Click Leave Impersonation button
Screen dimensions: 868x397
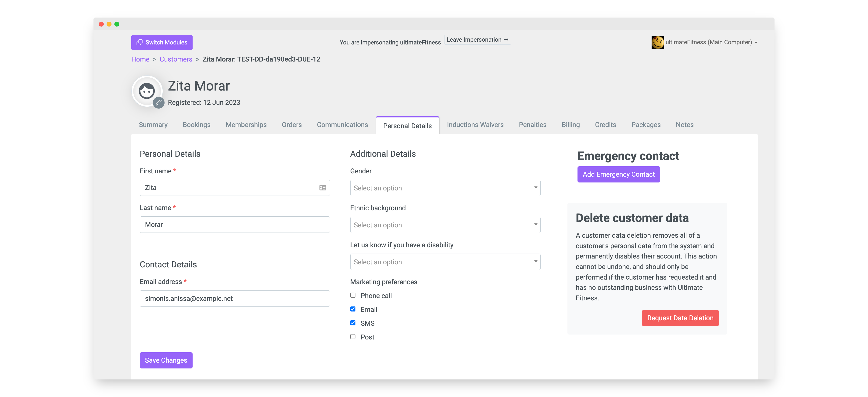[x=477, y=40]
